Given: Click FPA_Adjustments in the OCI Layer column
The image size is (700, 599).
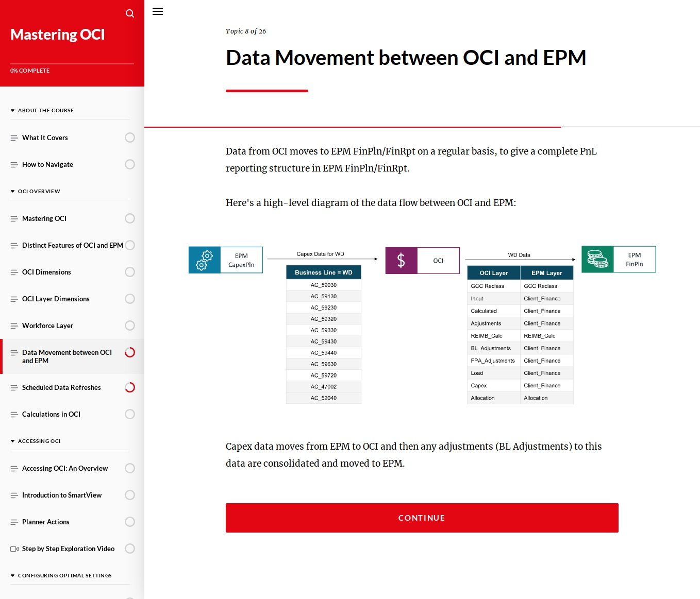Looking at the screenshot, I should tap(493, 361).
